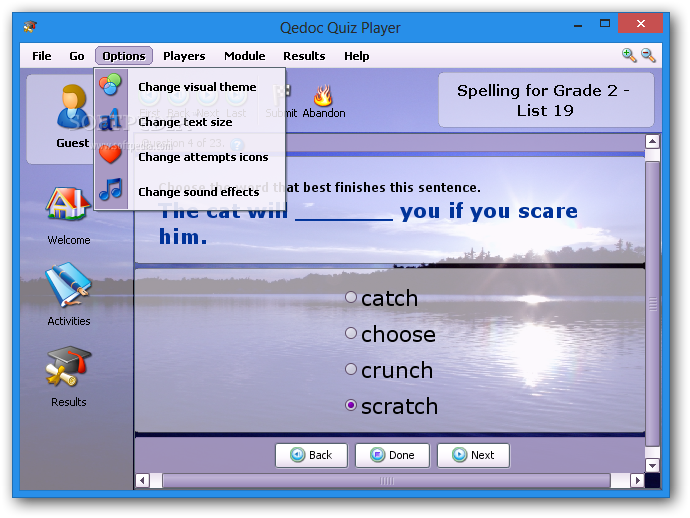Click the colored circles visual theme icon
690x518 pixels.
110,84
